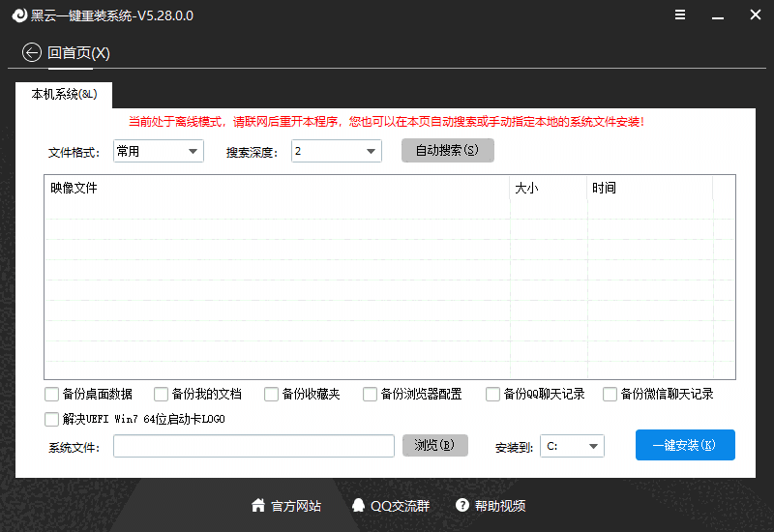Screen dimensions: 774x532
Task: Click the question mark help icon
Action: [462, 505]
